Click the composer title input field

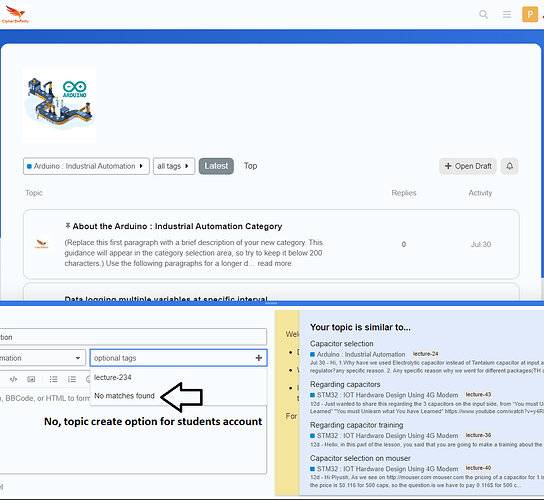tap(133, 337)
